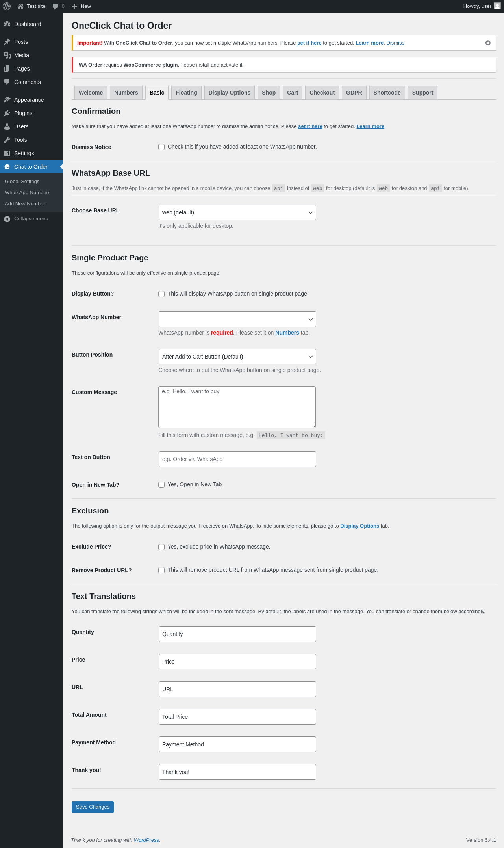The width and height of the screenshot is (504, 848).
Task: Click the Appearance paintbrush icon
Action: (x=7, y=100)
